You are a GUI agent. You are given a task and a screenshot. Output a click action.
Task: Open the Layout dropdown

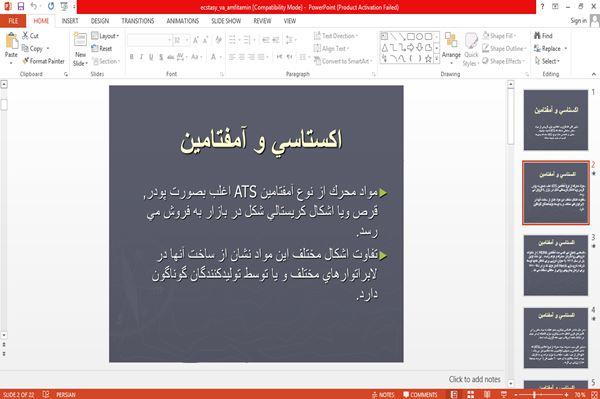click(x=106, y=36)
